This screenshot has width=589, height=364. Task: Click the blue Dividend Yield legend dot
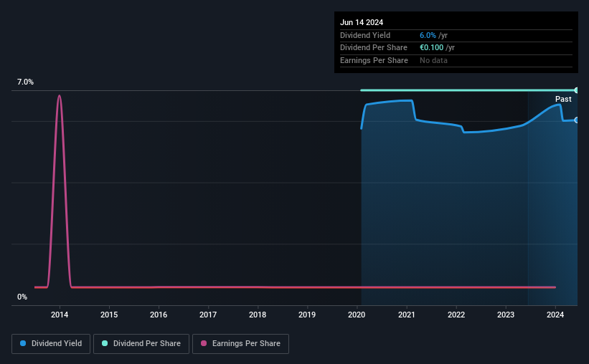click(x=23, y=343)
